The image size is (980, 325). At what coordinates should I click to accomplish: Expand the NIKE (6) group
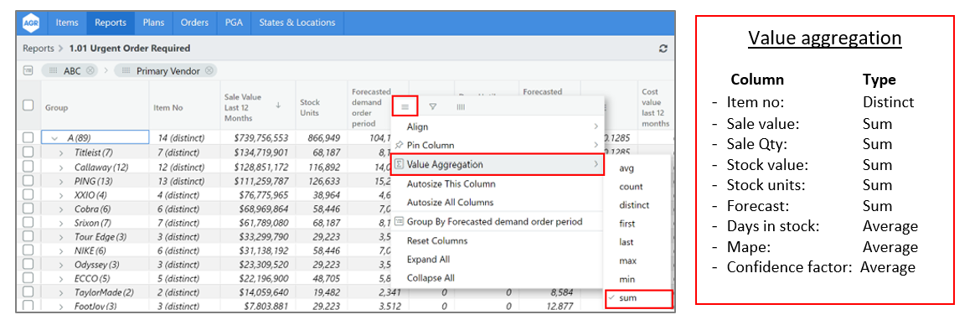(x=62, y=250)
